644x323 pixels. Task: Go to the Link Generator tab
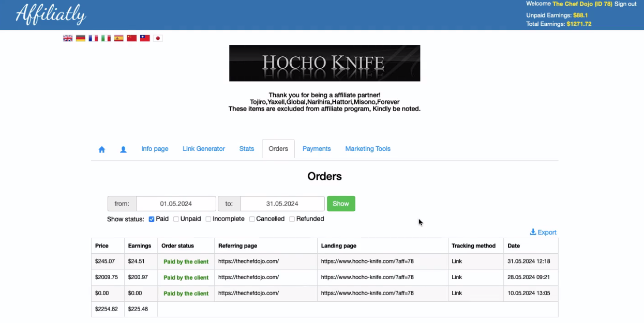[204, 149]
